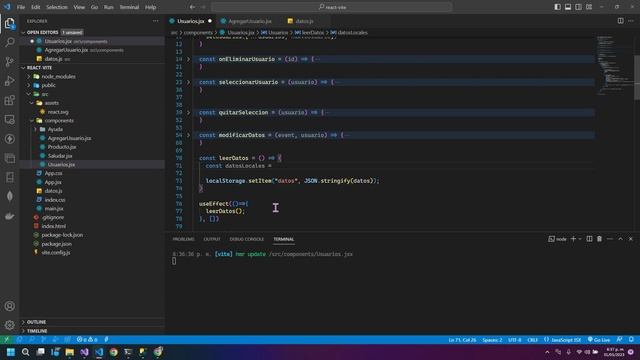Click the Ln 71 cursor position indicator
Screen dimensions: 640x360
click(462, 340)
